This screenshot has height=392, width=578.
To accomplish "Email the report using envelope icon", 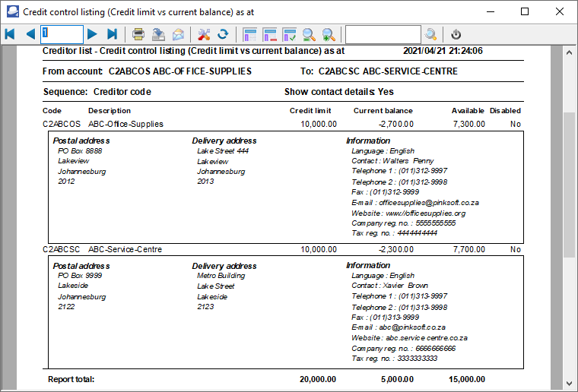I will (x=178, y=34).
